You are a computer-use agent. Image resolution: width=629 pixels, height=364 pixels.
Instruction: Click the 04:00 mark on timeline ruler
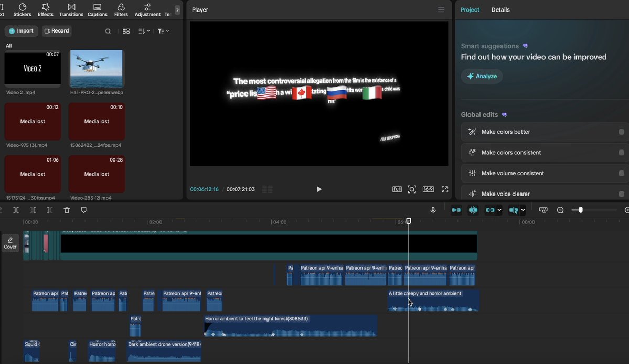coord(280,222)
